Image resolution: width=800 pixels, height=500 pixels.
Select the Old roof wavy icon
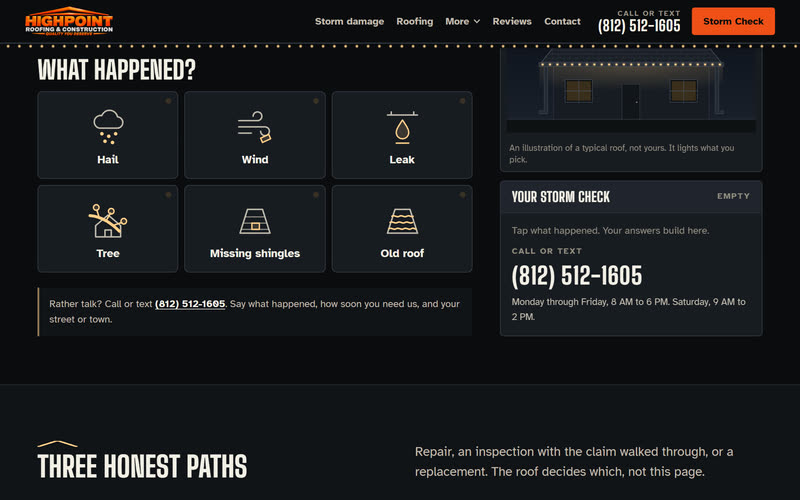coord(402,221)
